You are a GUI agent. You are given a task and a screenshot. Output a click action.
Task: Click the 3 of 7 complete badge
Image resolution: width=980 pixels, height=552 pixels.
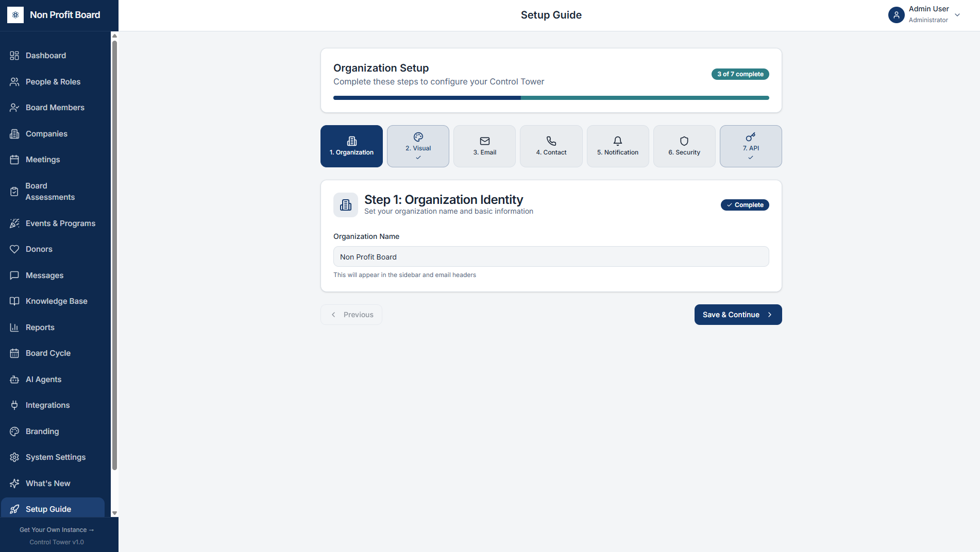pyautogui.click(x=740, y=74)
